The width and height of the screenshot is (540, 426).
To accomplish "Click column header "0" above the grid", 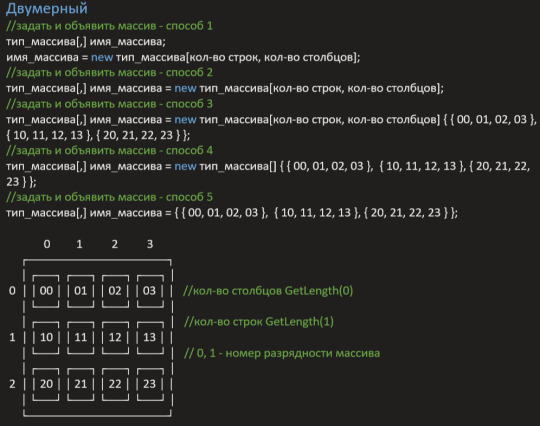I will click(x=47, y=244).
